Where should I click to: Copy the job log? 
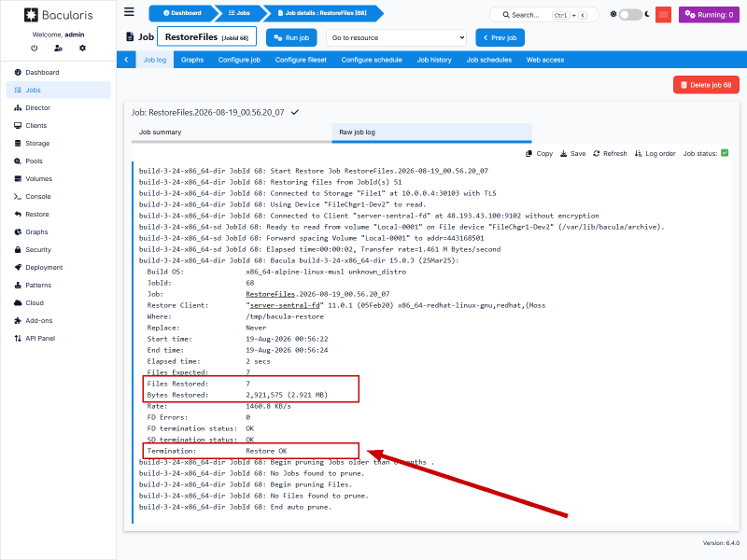539,153
